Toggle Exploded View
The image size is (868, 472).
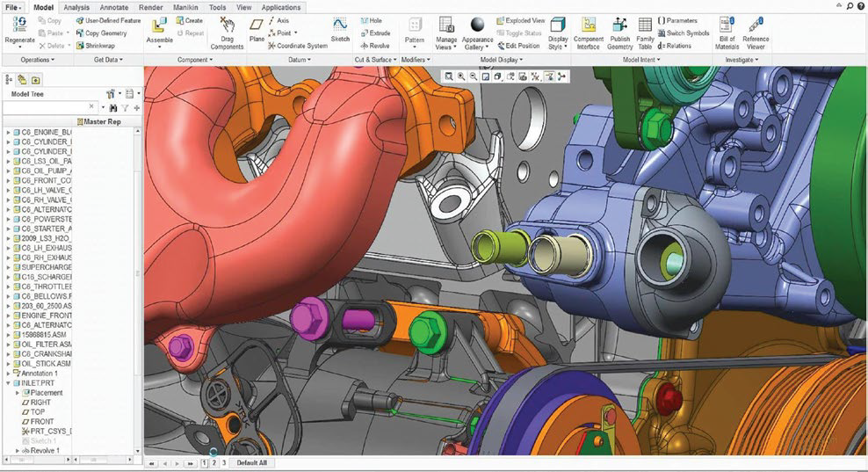520,20
